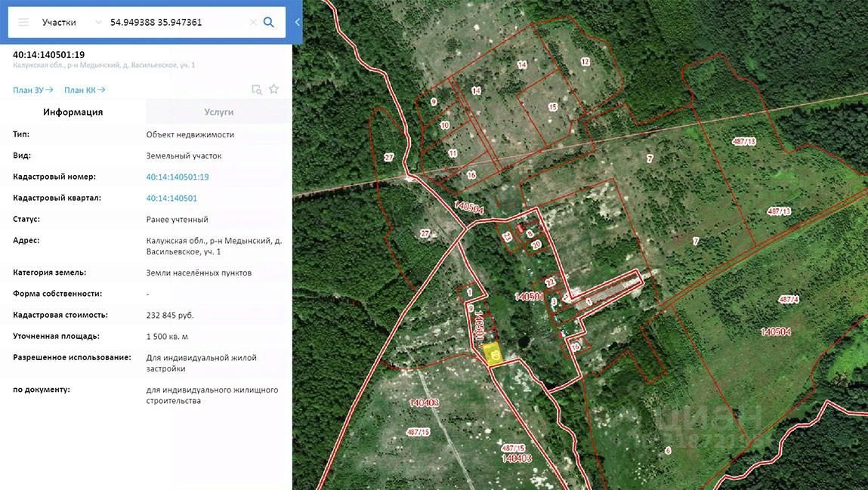Switch to the Услуги tab
868x490 pixels.
tap(218, 112)
